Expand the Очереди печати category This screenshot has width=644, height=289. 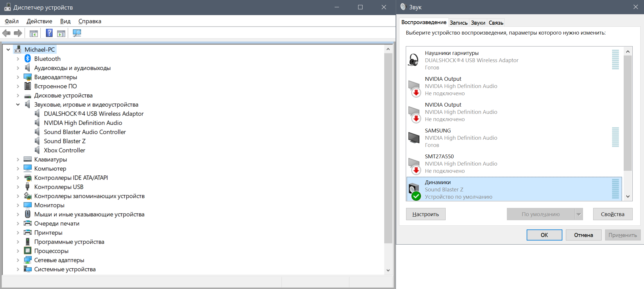point(18,224)
